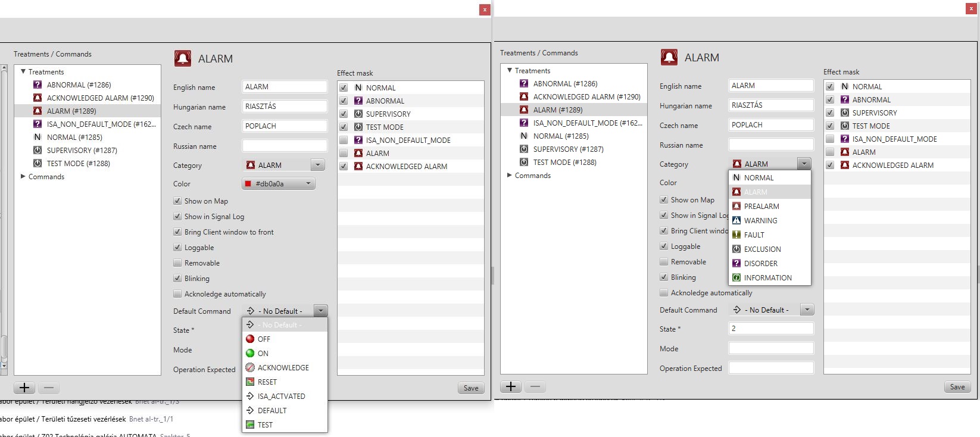Enable Acknoledge automatically in the left window
The height and width of the screenshot is (437, 980).
[177, 294]
